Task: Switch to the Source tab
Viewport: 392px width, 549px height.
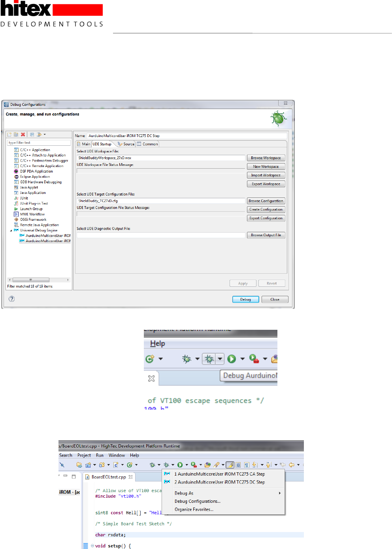Action: [x=126, y=144]
